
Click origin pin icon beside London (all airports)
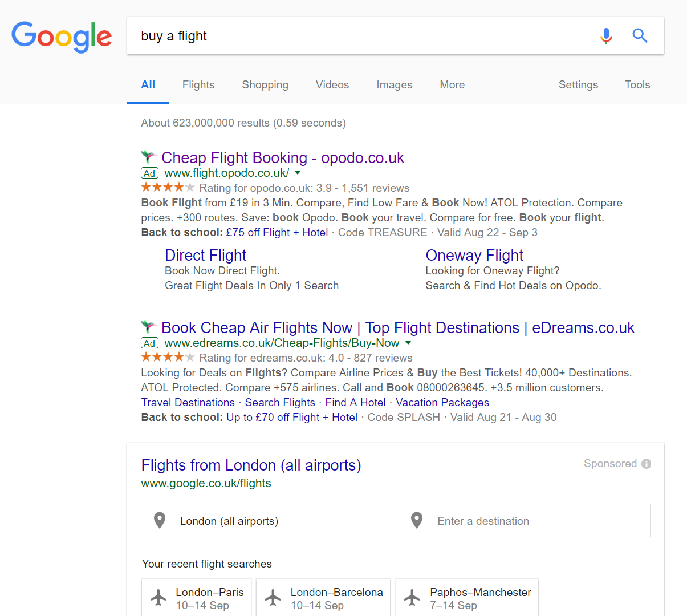tap(160, 520)
